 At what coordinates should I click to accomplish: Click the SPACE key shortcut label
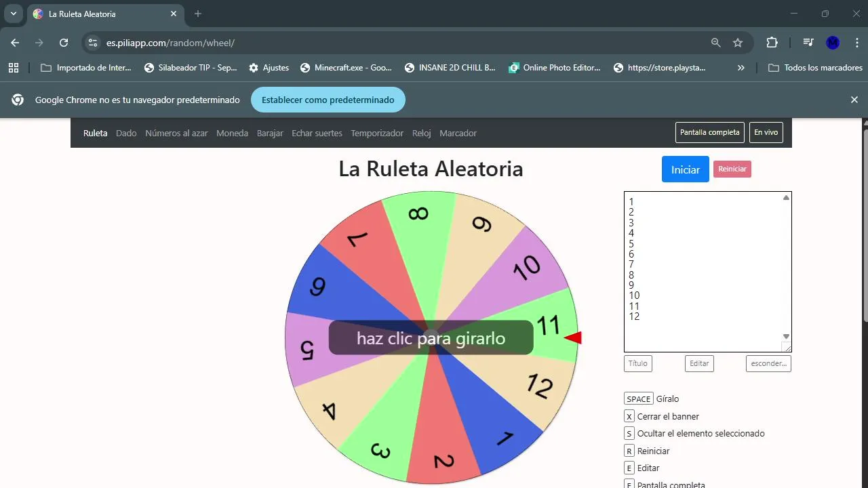639,399
